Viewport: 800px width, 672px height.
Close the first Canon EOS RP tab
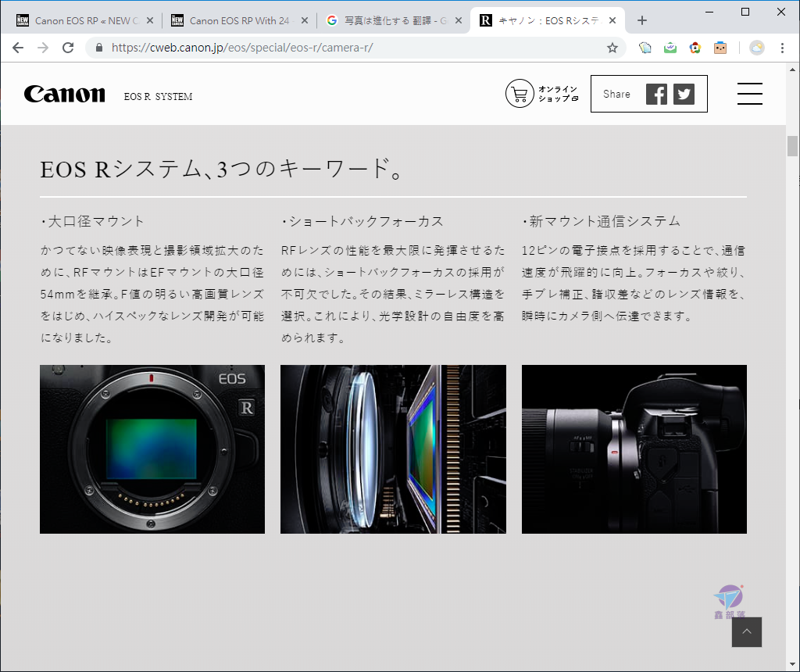point(150,20)
